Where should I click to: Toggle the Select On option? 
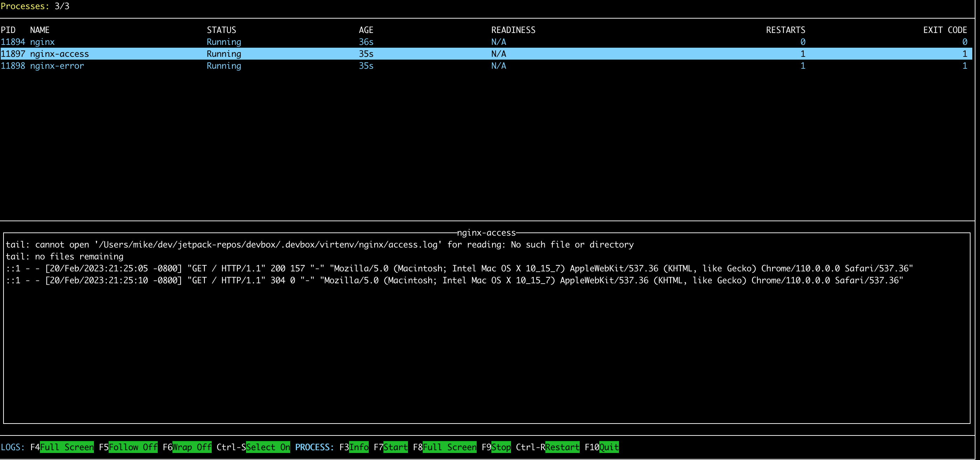[x=268, y=447]
